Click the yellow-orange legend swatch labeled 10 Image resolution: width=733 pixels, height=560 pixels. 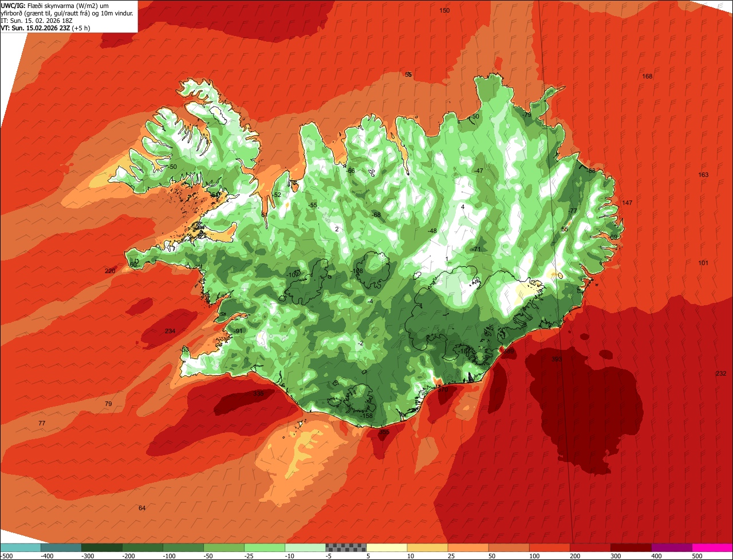(x=427, y=547)
